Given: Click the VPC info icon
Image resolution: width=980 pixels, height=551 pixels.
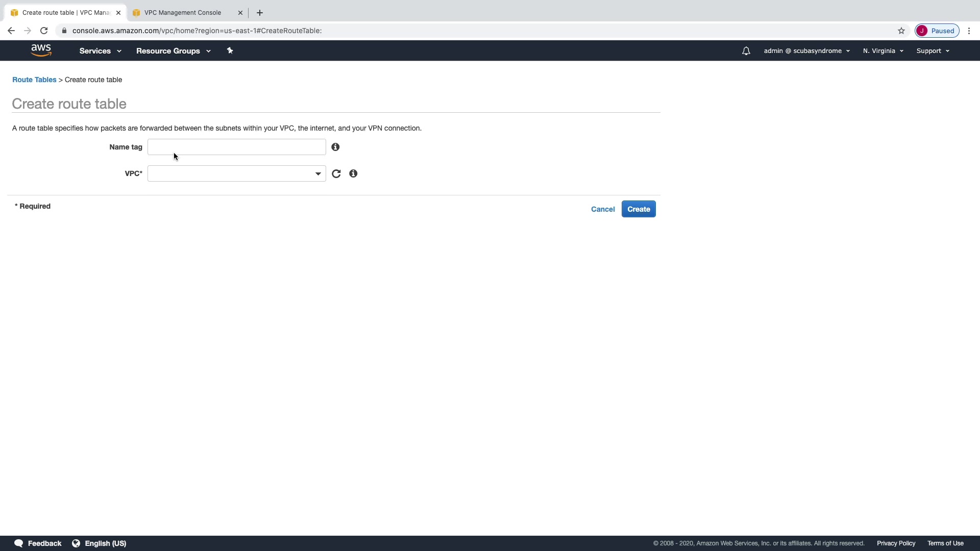Looking at the screenshot, I should pos(353,174).
